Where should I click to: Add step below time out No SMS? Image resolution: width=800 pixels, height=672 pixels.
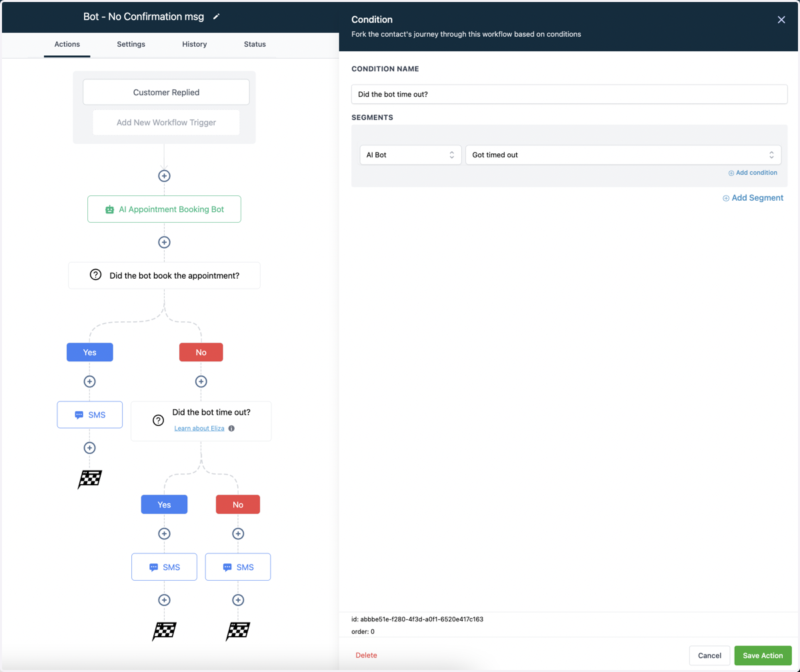pos(238,600)
